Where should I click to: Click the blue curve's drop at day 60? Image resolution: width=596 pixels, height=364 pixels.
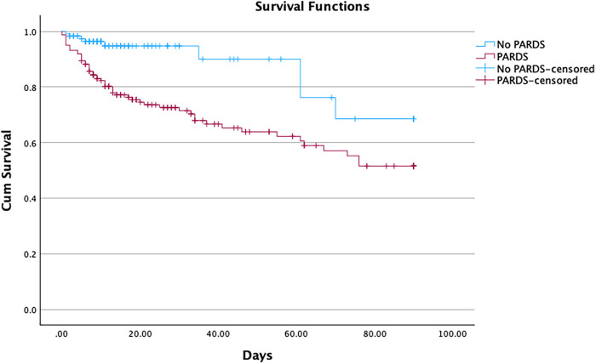(x=301, y=78)
